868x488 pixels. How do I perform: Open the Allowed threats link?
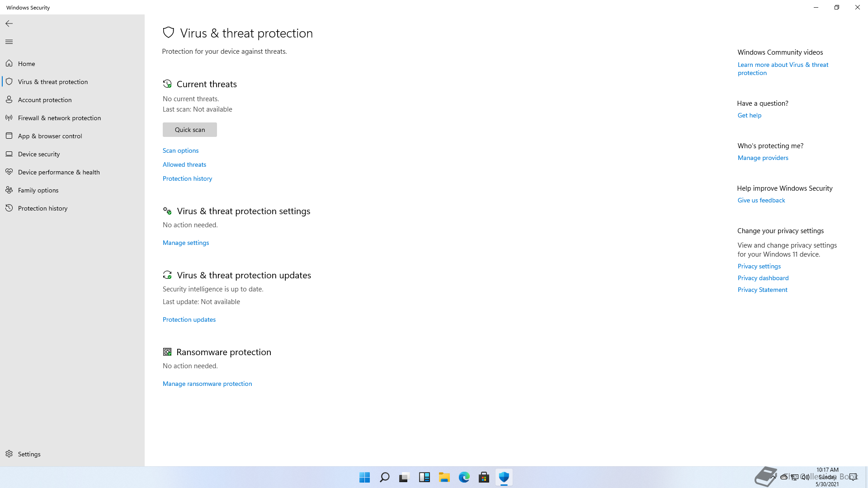tap(184, 164)
